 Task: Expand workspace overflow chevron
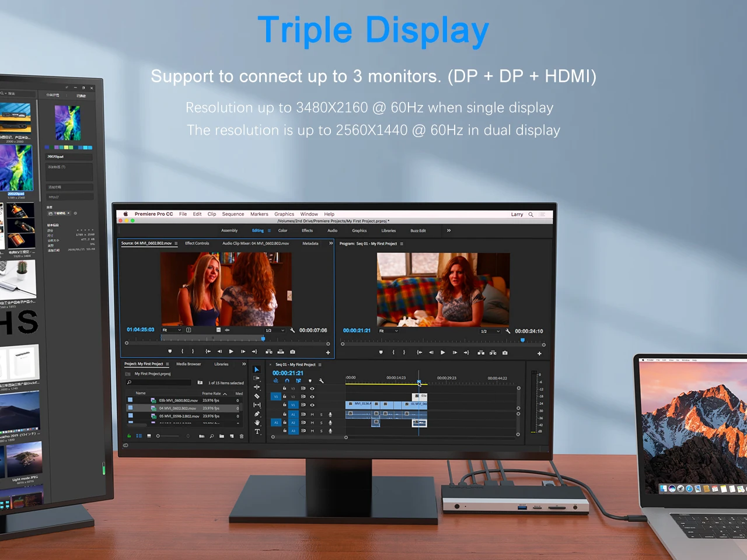point(449,230)
